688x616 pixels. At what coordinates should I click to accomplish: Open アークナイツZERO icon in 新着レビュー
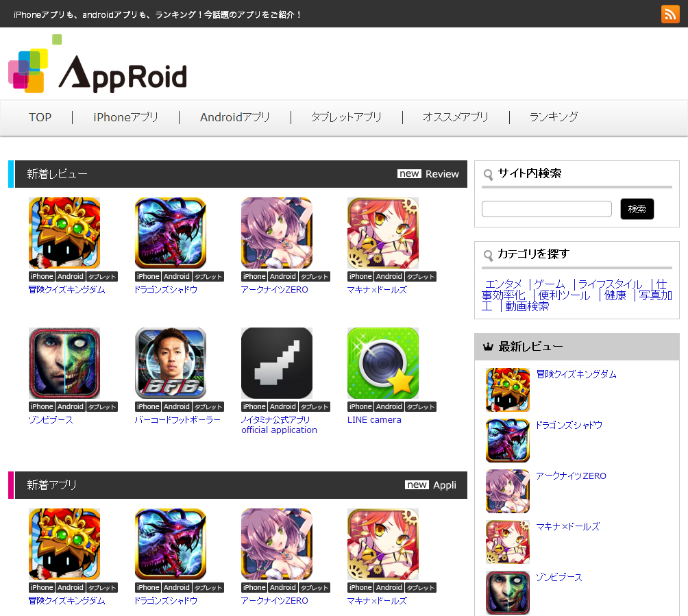[x=277, y=233]
